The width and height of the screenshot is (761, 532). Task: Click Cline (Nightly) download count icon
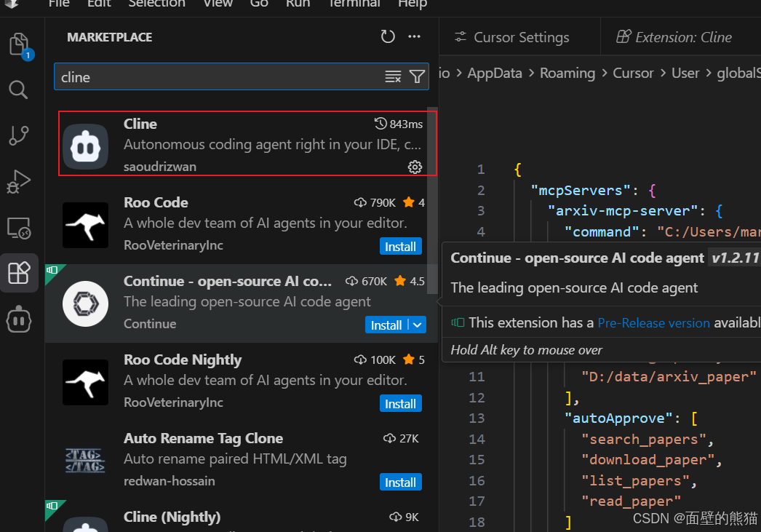click(x=396, y=517)
